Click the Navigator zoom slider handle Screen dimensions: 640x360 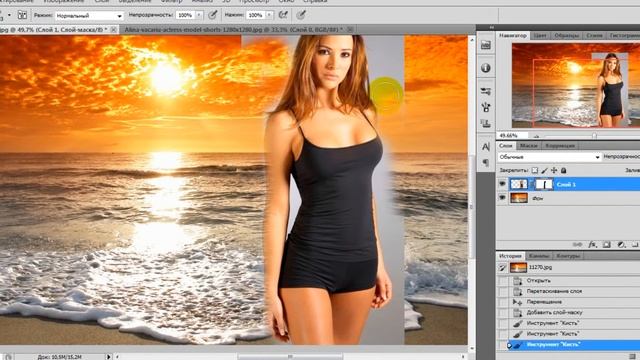click(x=594, y=136)
